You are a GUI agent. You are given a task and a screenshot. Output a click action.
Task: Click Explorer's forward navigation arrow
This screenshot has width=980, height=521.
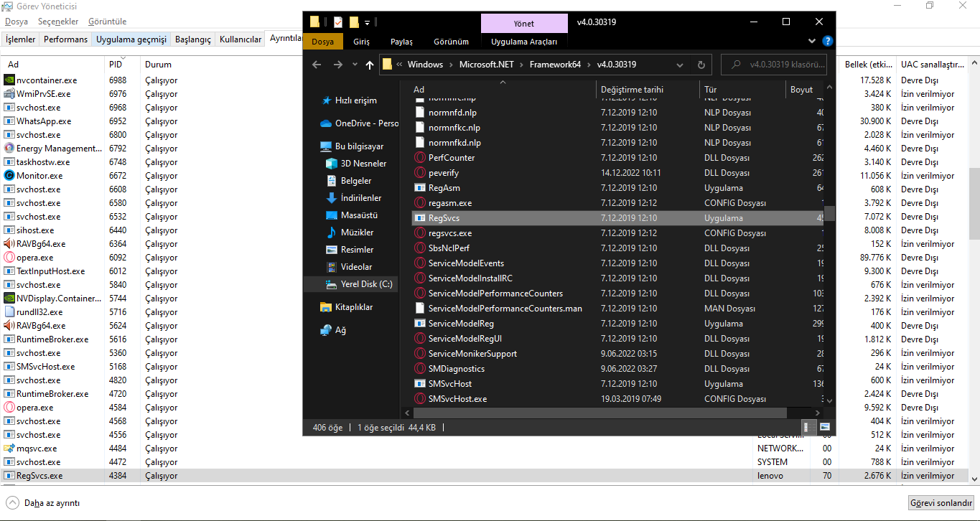tap(338, 65)
